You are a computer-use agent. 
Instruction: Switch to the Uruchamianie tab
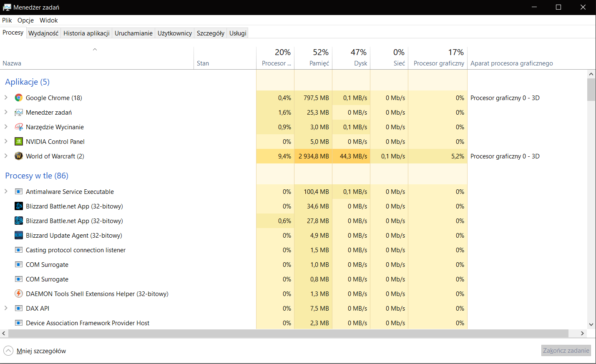click(x=133, y=33)
